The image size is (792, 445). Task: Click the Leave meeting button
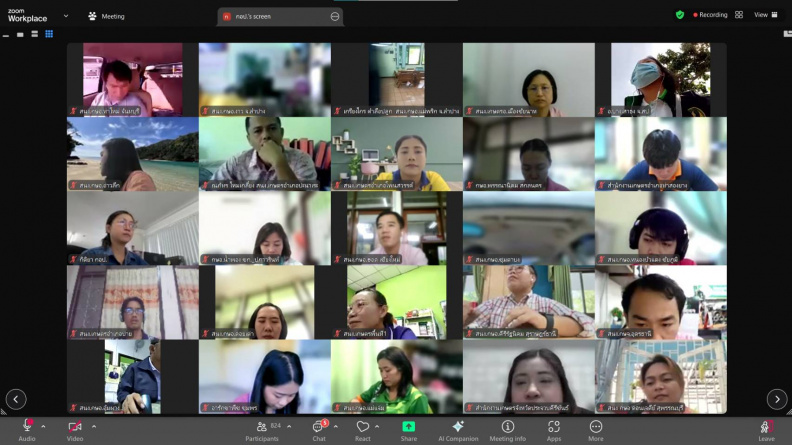[x=766, y=431]
